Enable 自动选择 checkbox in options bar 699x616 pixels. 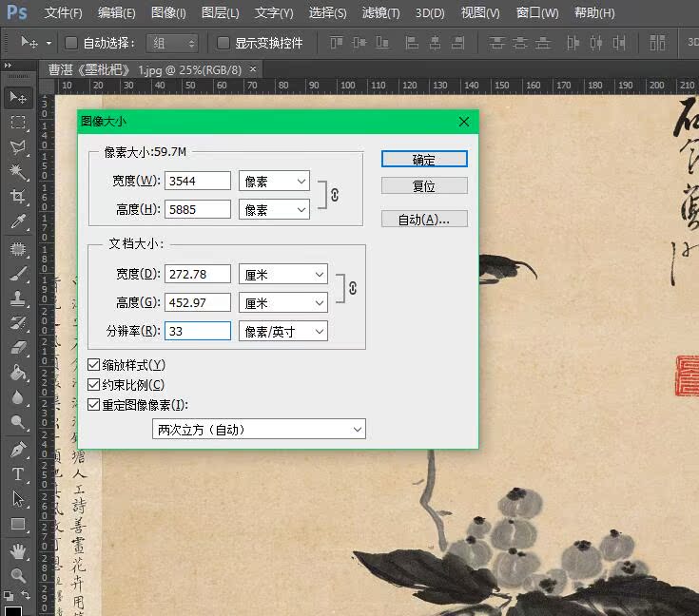71,43
